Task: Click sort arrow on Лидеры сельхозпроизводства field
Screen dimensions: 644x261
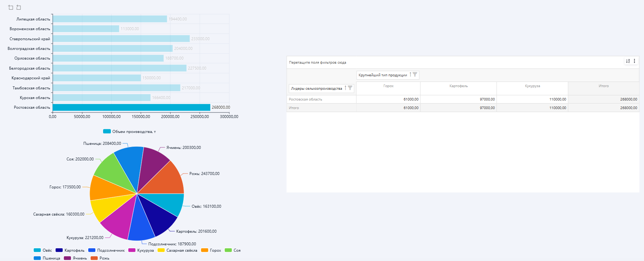Action: point(345,88)
